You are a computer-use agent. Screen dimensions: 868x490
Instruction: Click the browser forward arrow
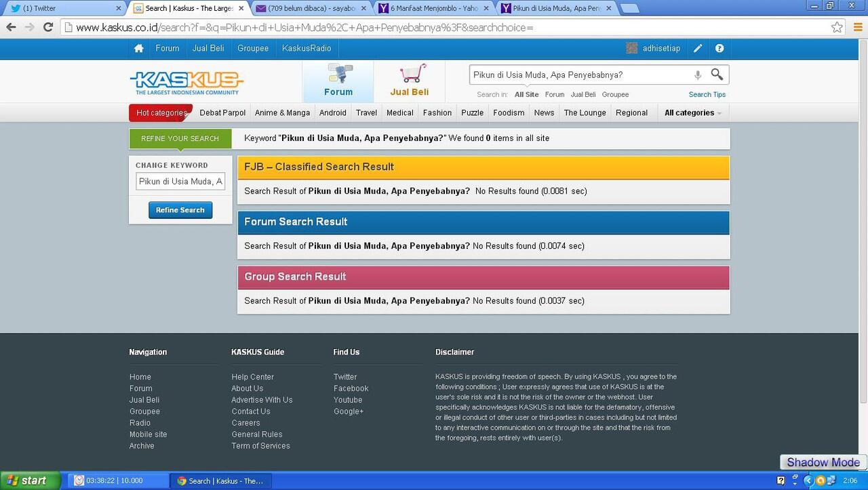[x=29, y=27]
